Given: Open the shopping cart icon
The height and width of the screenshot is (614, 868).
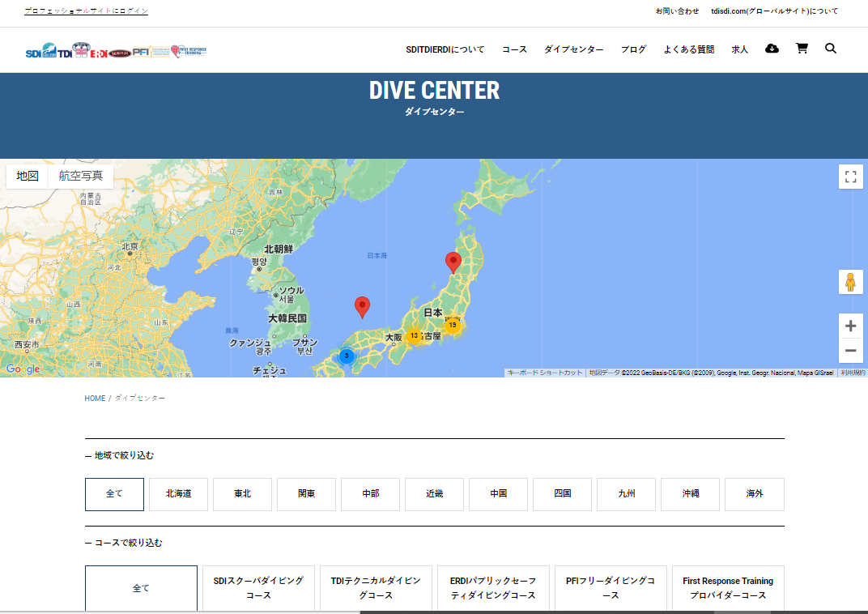Looking at the screenshot, I should click(x=802, y=49).
